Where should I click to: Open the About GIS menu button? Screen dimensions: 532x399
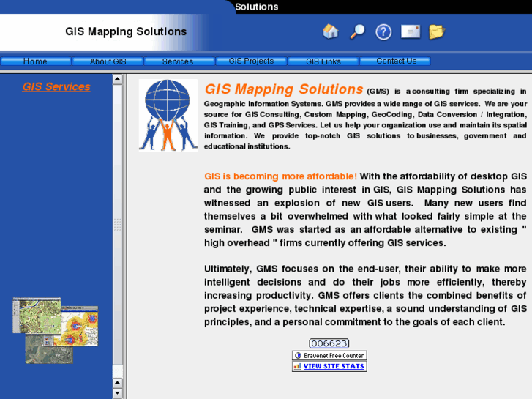pos(108,61)
